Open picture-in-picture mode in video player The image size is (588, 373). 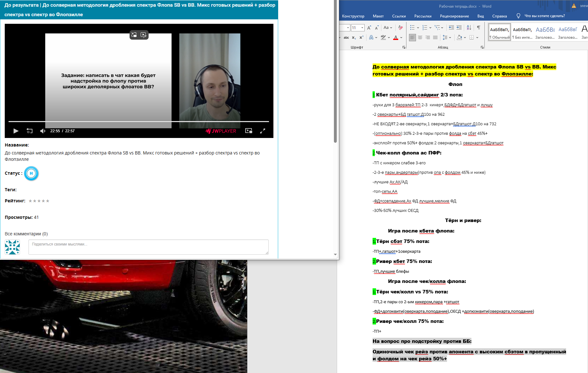coord(249,131)
